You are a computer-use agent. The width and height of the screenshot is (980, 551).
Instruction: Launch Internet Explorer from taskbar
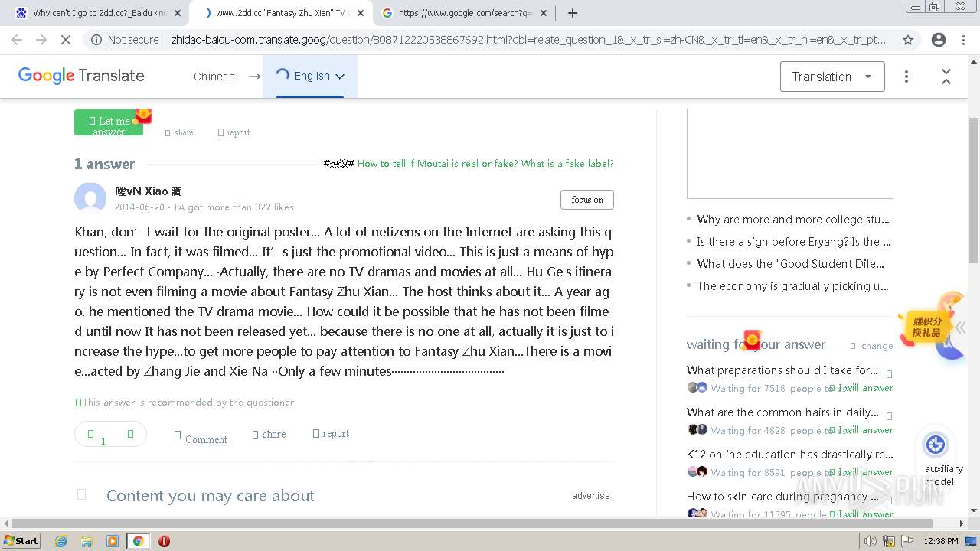60,541
